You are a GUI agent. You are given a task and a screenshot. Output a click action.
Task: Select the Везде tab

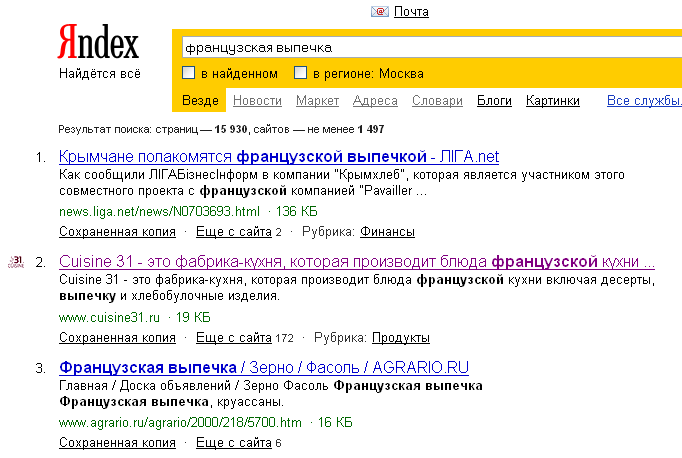[200, 100]
